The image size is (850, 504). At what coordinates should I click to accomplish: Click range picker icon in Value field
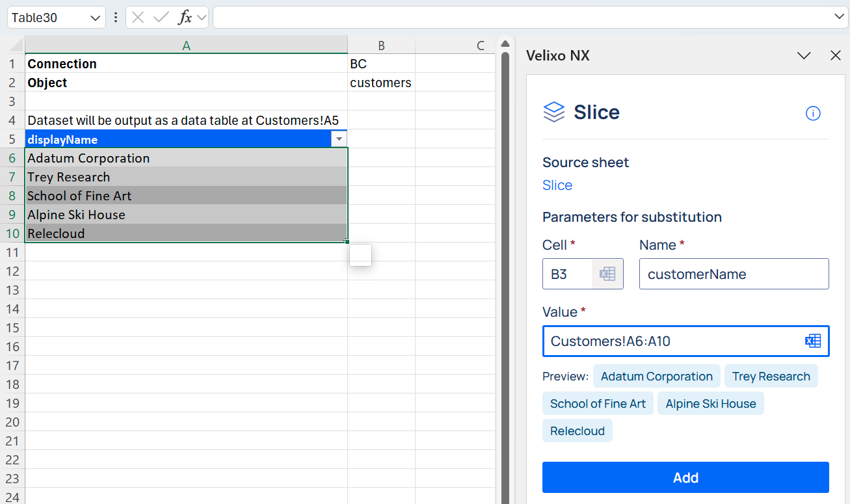tap(813, 341)
